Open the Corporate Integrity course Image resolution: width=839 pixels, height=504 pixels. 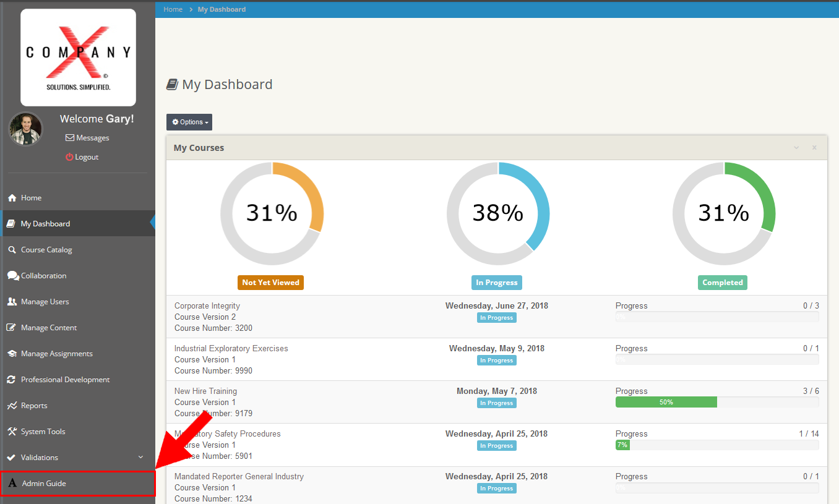tap(207, 305)
